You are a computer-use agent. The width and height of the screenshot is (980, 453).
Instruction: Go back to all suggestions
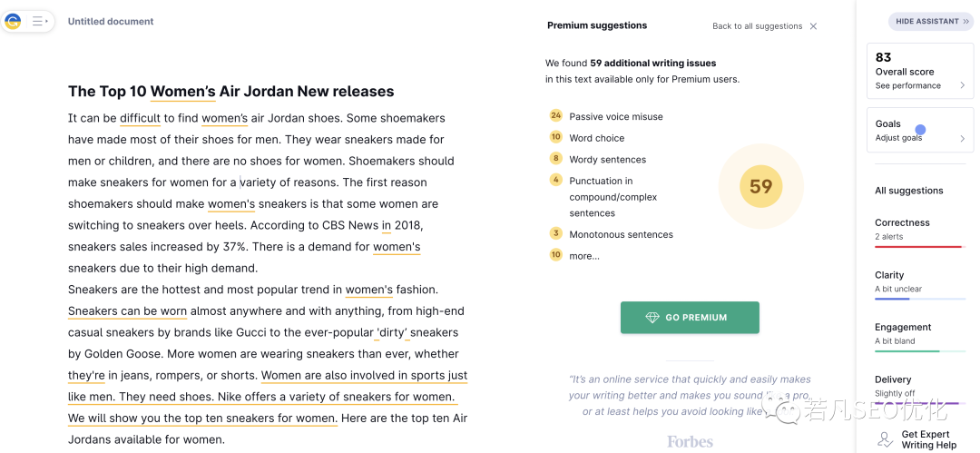[757, 26]
